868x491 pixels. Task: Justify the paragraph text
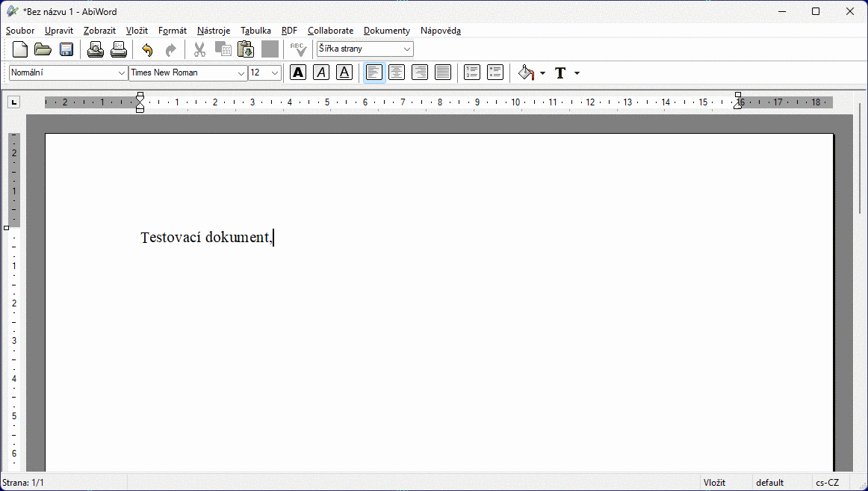pos(443,72)
